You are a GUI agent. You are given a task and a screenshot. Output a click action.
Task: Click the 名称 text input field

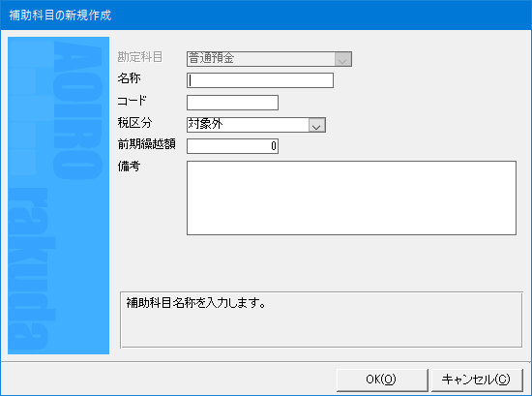[260, 80]
